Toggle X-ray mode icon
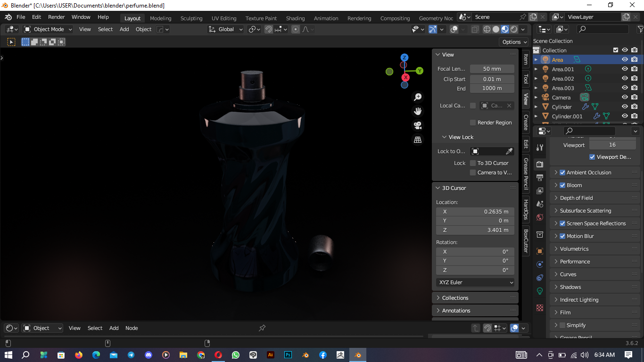 coord(475,29)
